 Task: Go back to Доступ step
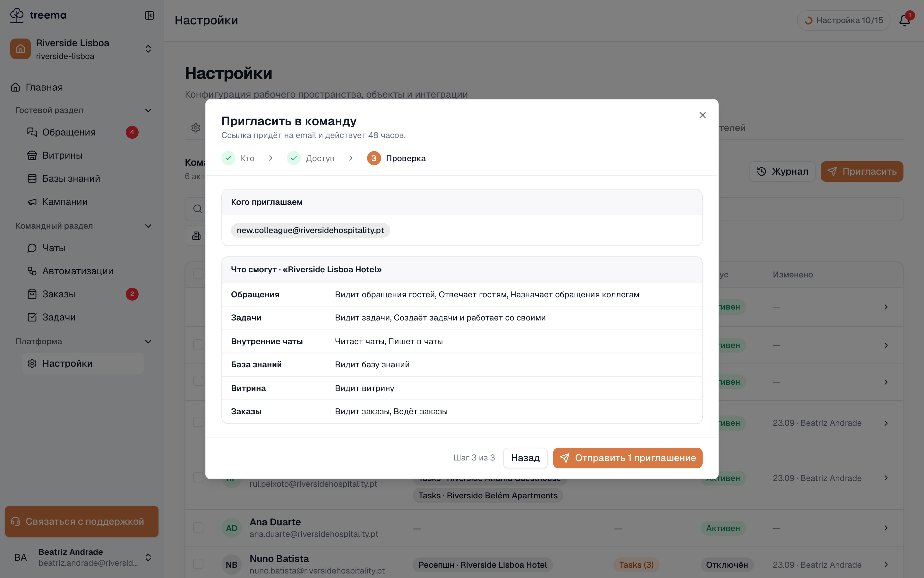click(311, 158)
